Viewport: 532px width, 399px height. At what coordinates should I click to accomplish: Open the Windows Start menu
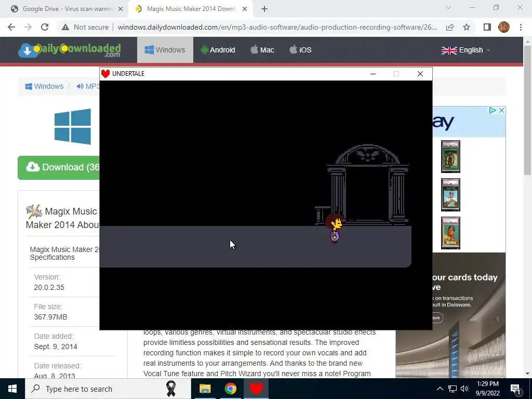tap(12, 389)
